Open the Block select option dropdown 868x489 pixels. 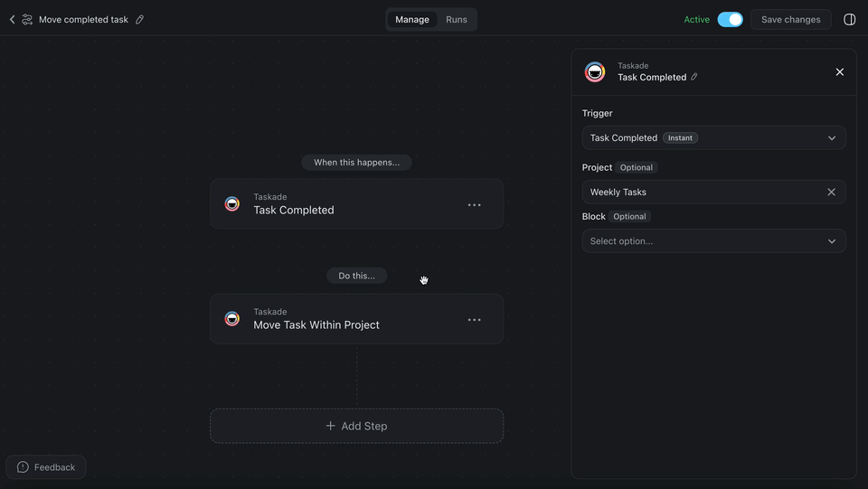click(x=713, y=241)
